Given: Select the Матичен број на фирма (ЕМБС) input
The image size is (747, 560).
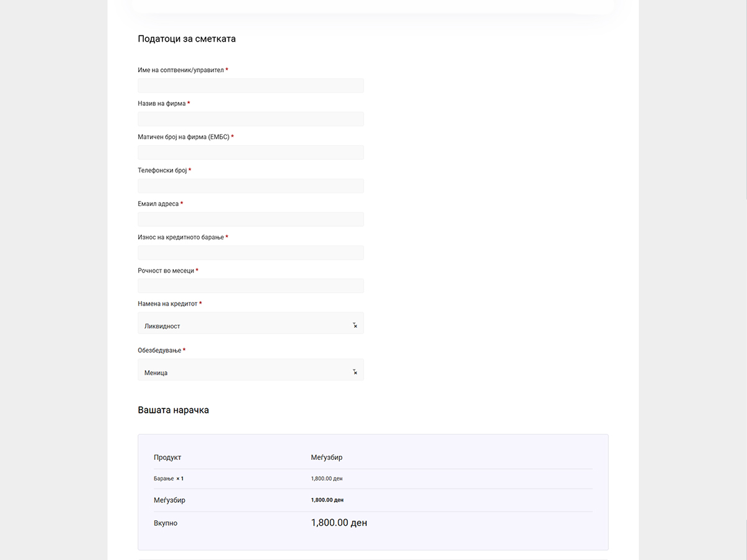Looking at the screenshot, I should tap(250, 152).
